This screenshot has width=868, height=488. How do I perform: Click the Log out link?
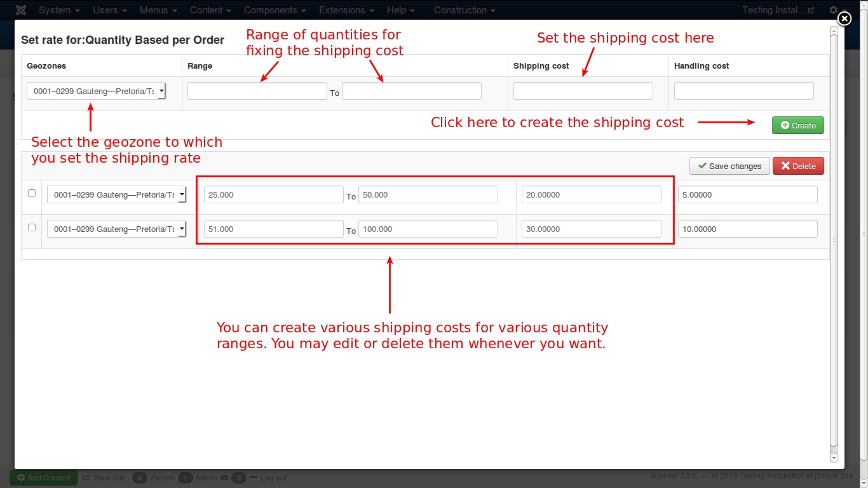point(268,478)
